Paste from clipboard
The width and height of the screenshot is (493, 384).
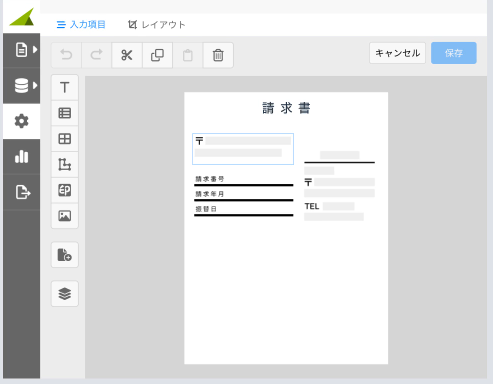[188, 55]
